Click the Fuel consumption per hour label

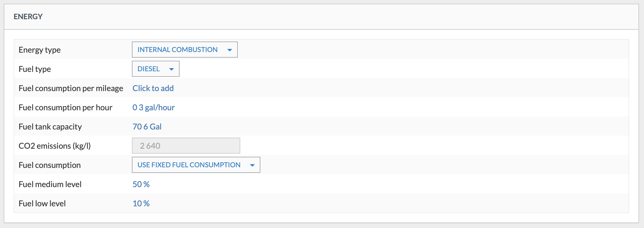65,107
